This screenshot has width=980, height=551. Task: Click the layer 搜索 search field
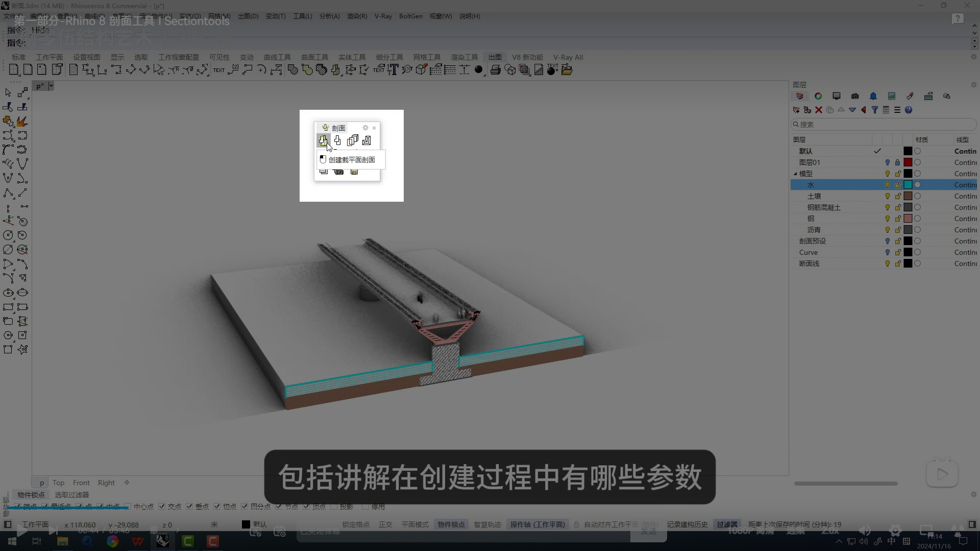click(884, 125)
